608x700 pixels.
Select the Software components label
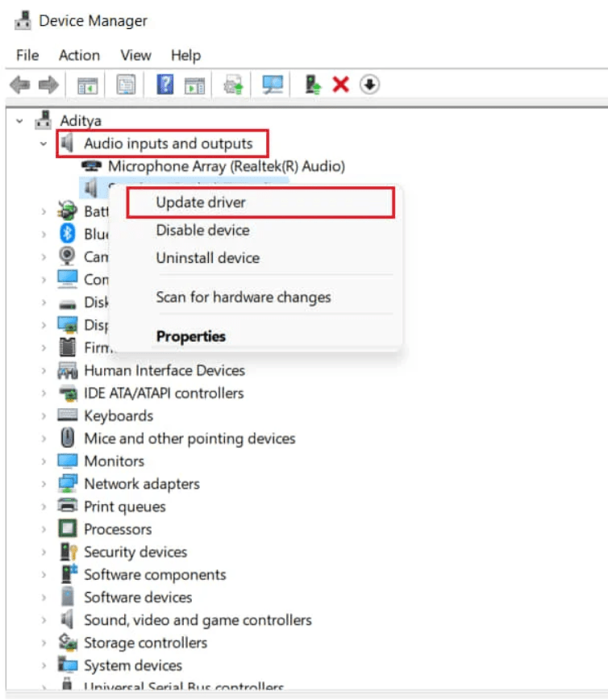click(x=155, y=575)
